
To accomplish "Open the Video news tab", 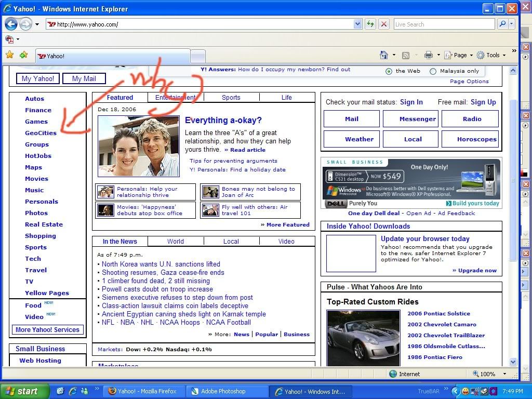I will click(x=287, y=242).
